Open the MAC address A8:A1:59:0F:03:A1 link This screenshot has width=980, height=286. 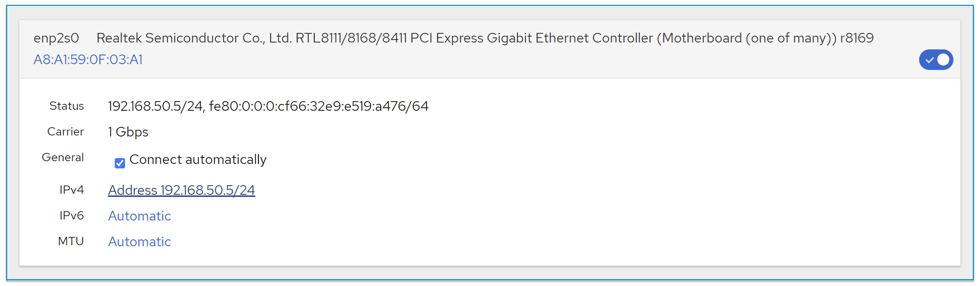point(88,60)
